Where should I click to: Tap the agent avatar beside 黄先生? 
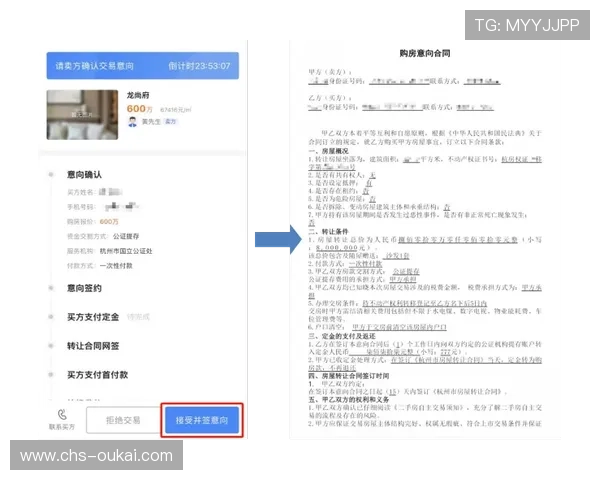coord(132,122)
